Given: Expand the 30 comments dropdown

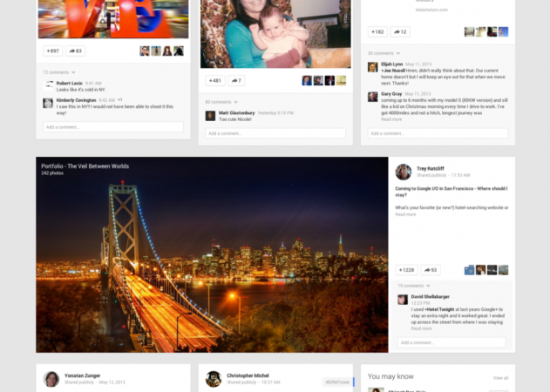Looking at the screenshot, I should point(384,53).
